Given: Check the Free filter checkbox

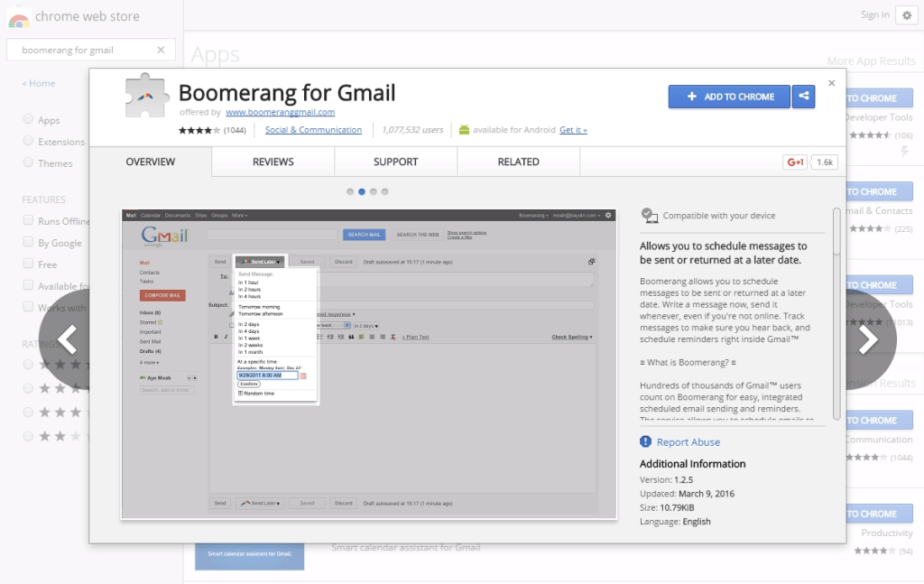Looking at the screenshot, I should (27, 264).
